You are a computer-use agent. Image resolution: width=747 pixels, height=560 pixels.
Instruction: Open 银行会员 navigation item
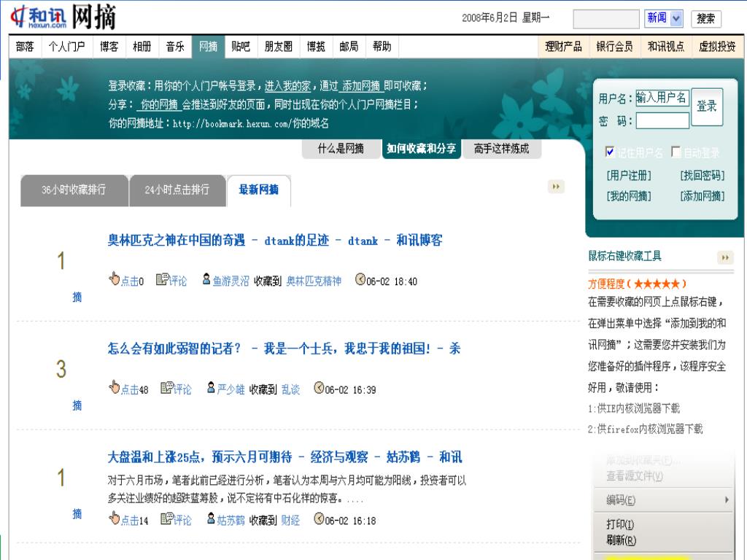614,47
